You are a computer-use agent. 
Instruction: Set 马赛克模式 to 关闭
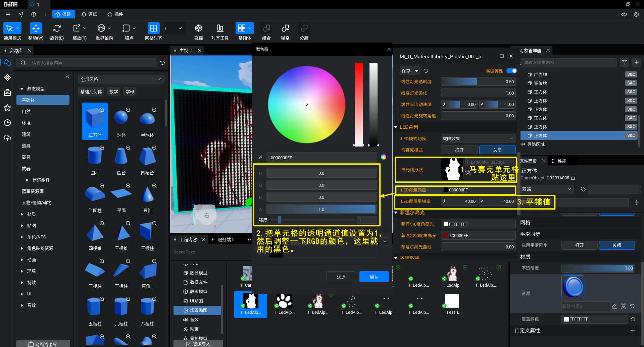(x=497, y=150)
